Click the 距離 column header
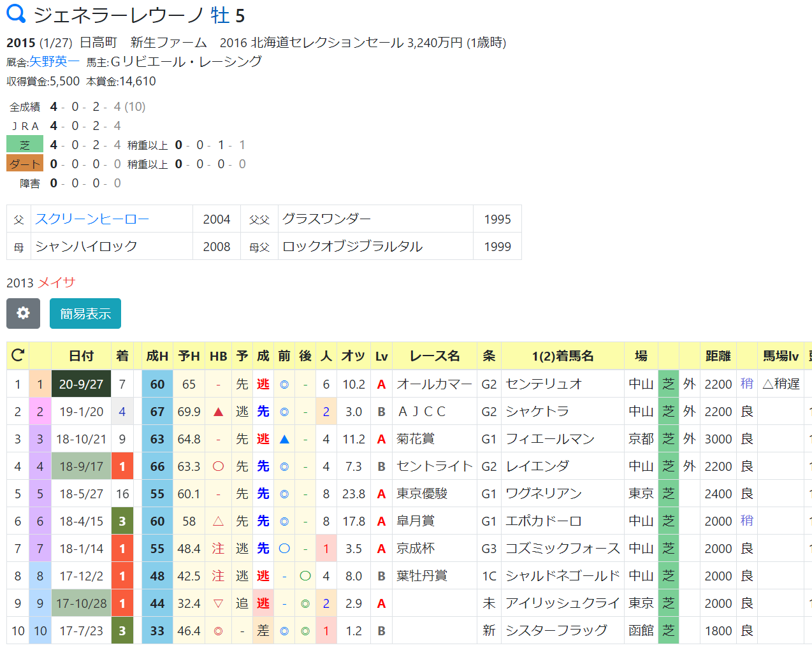The image size is (812, 648). point(718,356)
